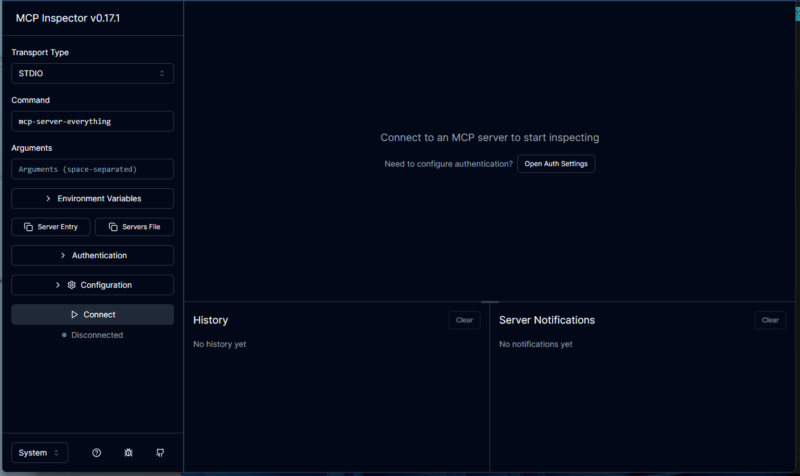Screen dimensions: 800x476
Task: Click the Command input field
Action: [92, 121]
